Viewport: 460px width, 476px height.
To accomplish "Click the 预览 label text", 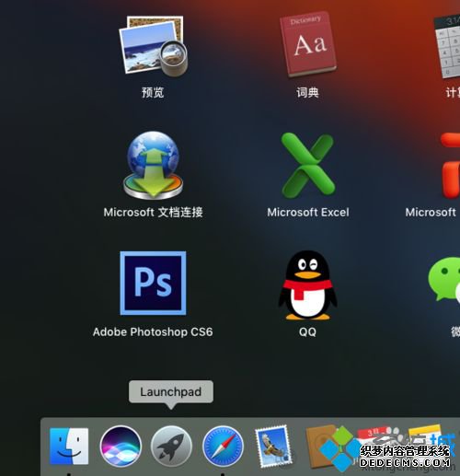I will (x=153, y=92).
